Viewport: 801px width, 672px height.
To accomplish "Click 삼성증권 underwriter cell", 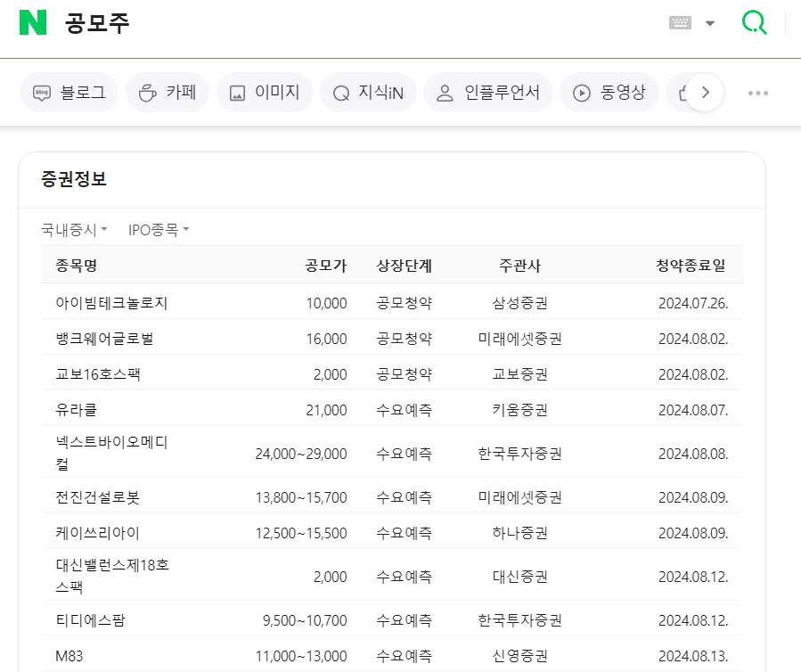I will tap(519, 303).
